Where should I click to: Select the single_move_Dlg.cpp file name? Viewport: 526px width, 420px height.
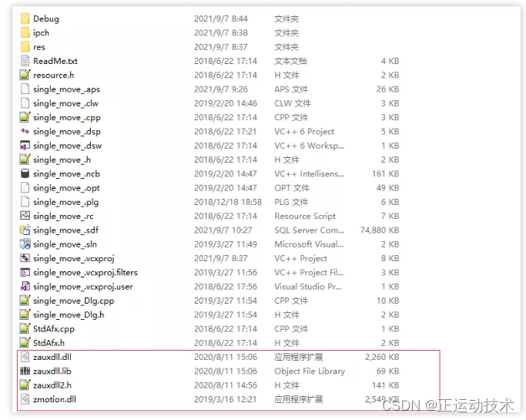point(73,301)
